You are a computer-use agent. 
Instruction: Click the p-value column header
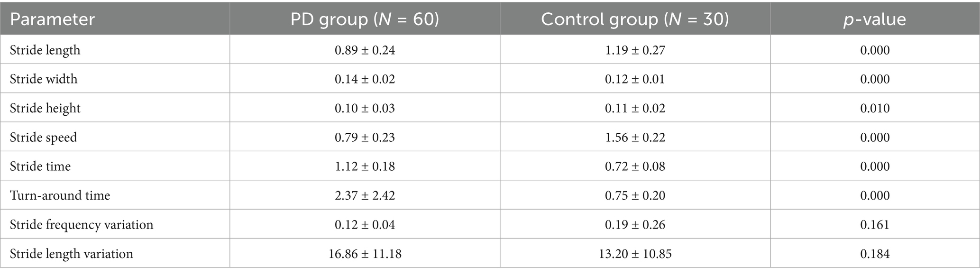[x=875, y=19]
